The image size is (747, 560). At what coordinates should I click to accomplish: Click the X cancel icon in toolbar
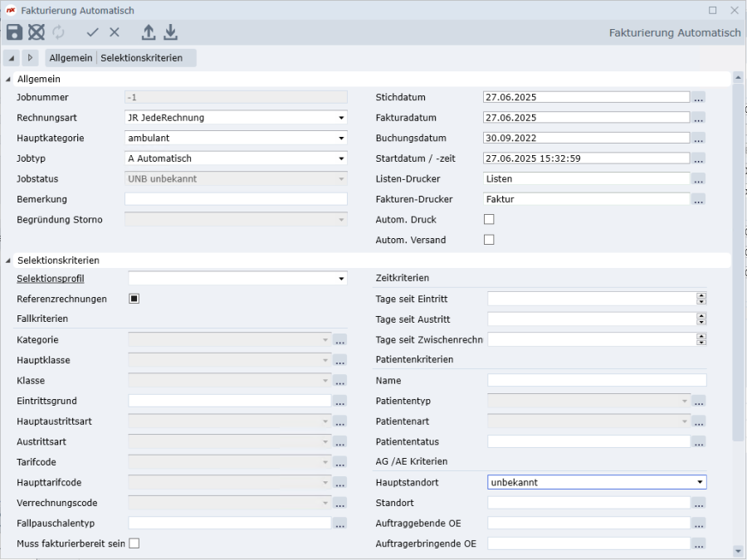point(115,32)
